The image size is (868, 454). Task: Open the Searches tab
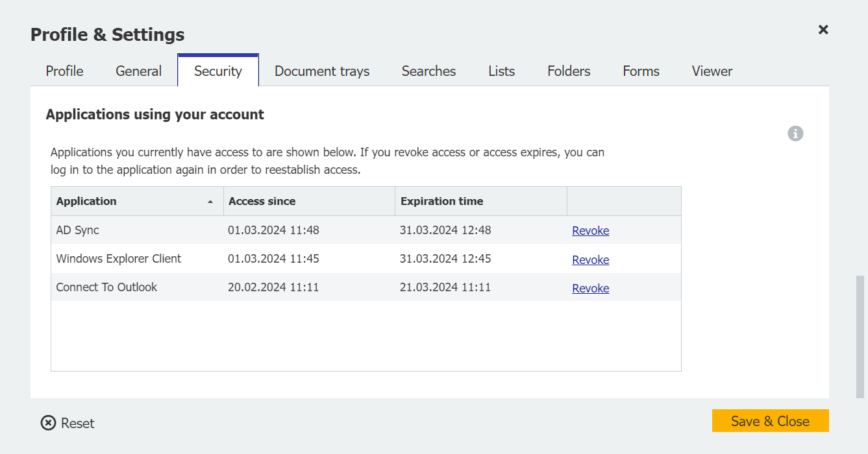(428, 71)
